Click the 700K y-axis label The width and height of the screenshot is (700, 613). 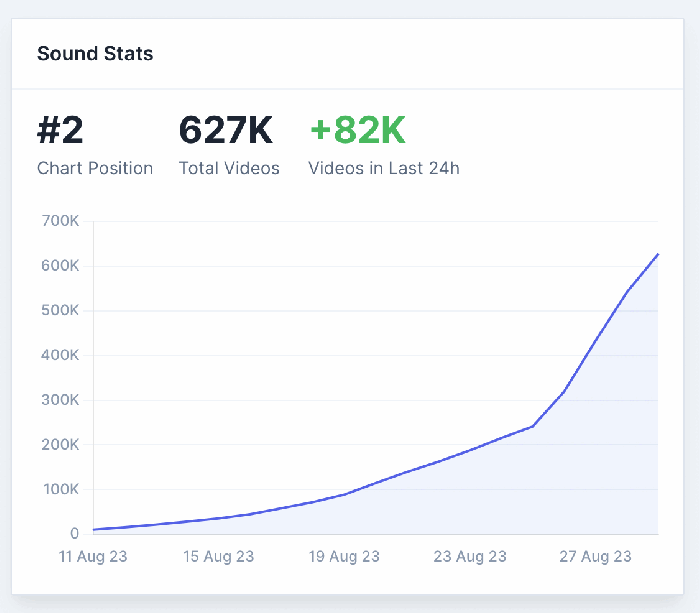pos(60,221)
